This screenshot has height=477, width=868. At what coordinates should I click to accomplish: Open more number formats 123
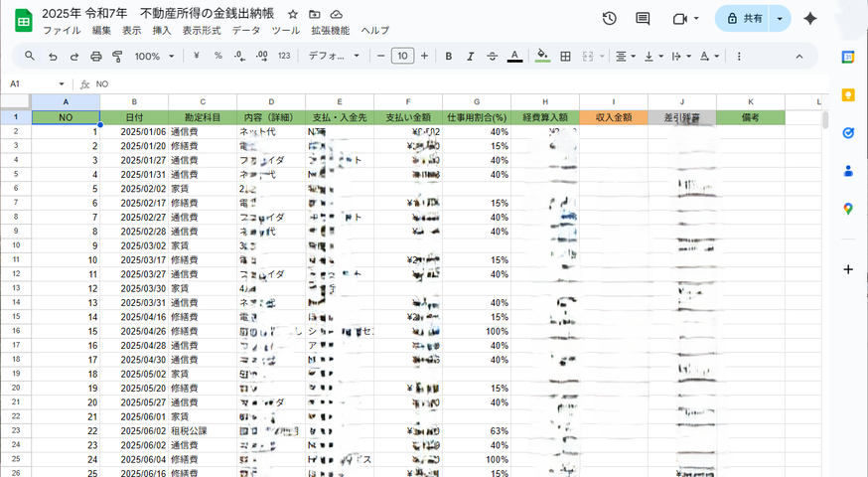coord(284,56)
